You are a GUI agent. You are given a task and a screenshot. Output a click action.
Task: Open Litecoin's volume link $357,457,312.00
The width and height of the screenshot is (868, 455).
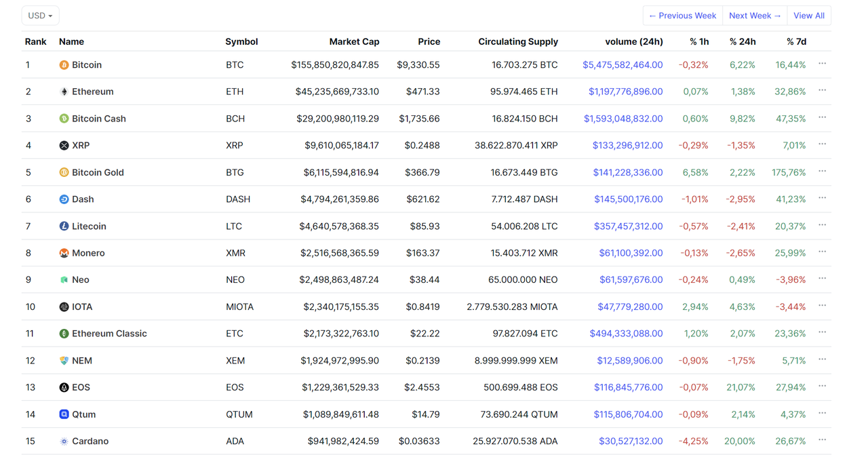629,226
